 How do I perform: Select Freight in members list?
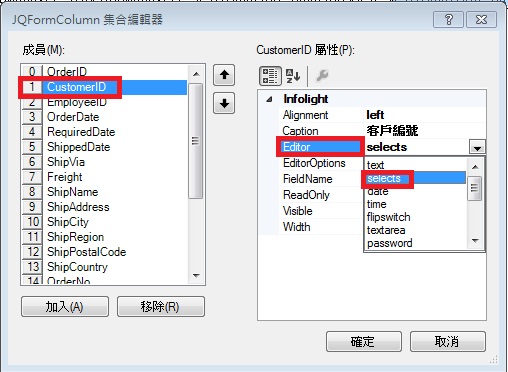105,177
